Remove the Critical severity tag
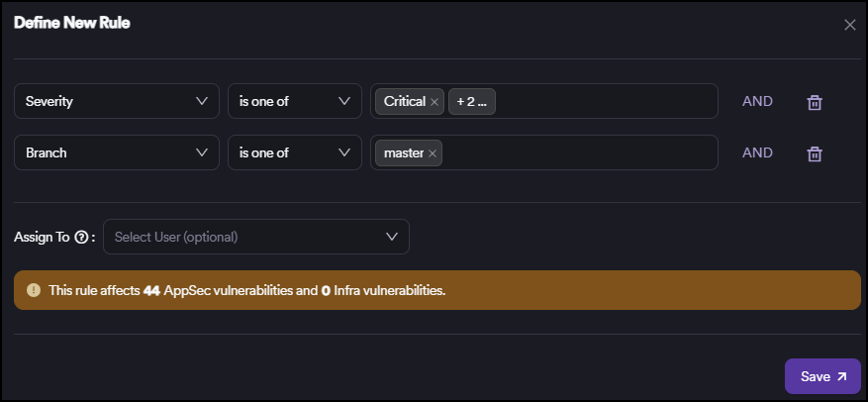The height and width of the screenshot is (402, 868). pyautogui.click(x=434, y=102)
